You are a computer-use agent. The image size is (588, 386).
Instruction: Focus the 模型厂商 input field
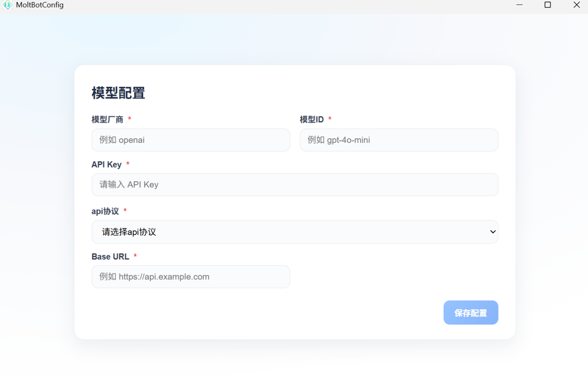[x=191, y=140]
